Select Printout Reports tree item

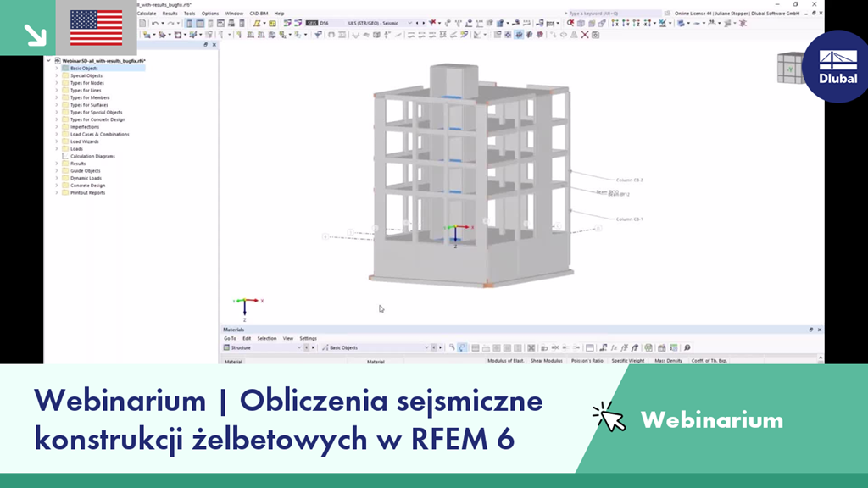[87, 193]
